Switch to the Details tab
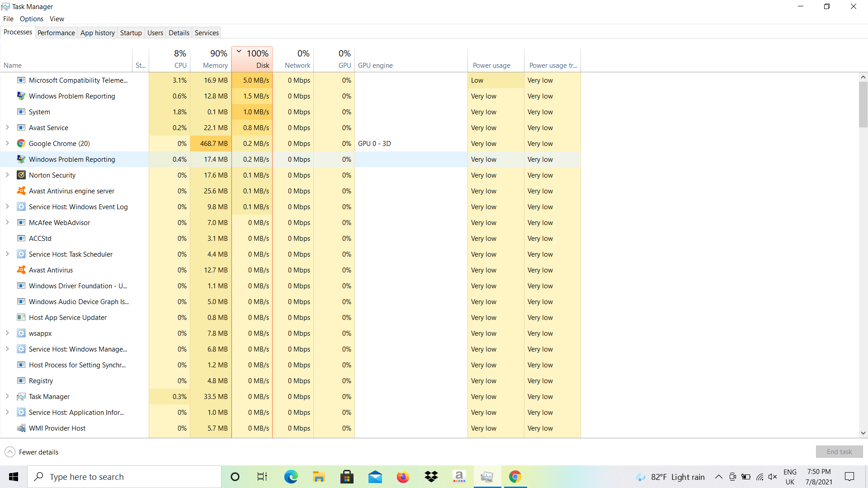This screenshot has width=868, height=488. (x=179, y=33)
